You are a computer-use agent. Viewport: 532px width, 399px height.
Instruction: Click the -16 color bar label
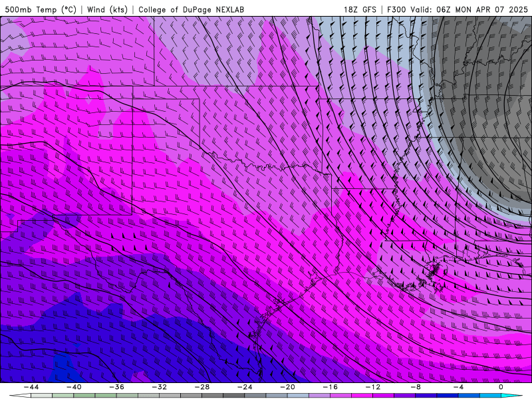(331, 387)
